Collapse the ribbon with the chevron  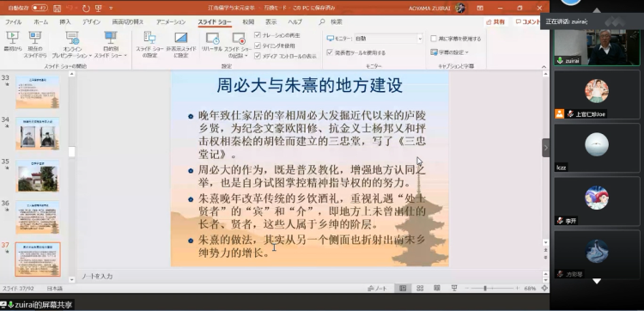tap(544, 67)
